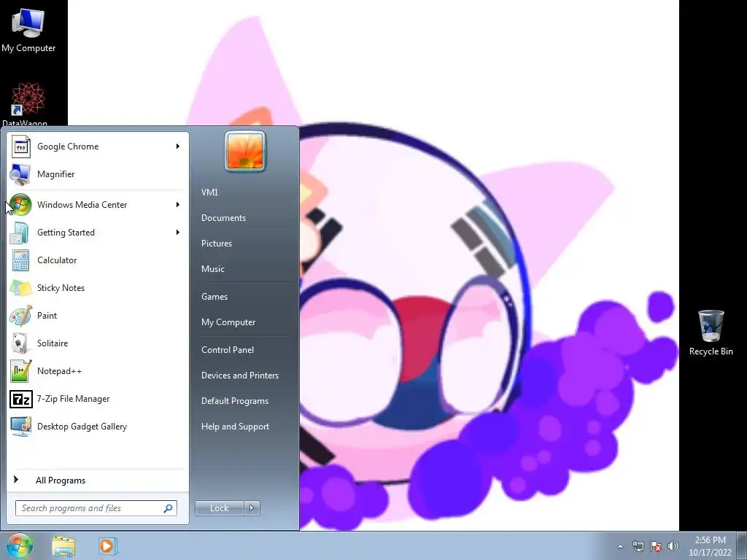Click the All Programs label

61,481
